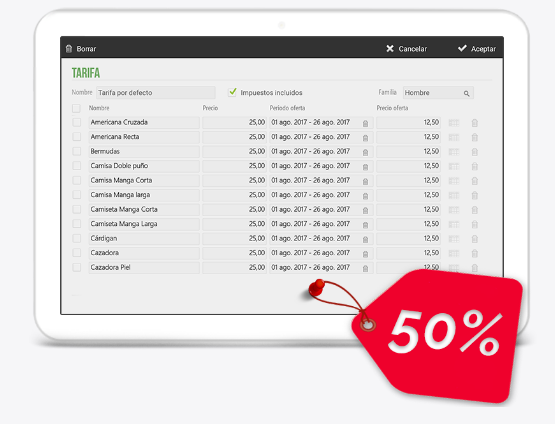Open offer period picker for Americana Cruzada
Viewport: 555px width, 424px height.
click(321, 122)
